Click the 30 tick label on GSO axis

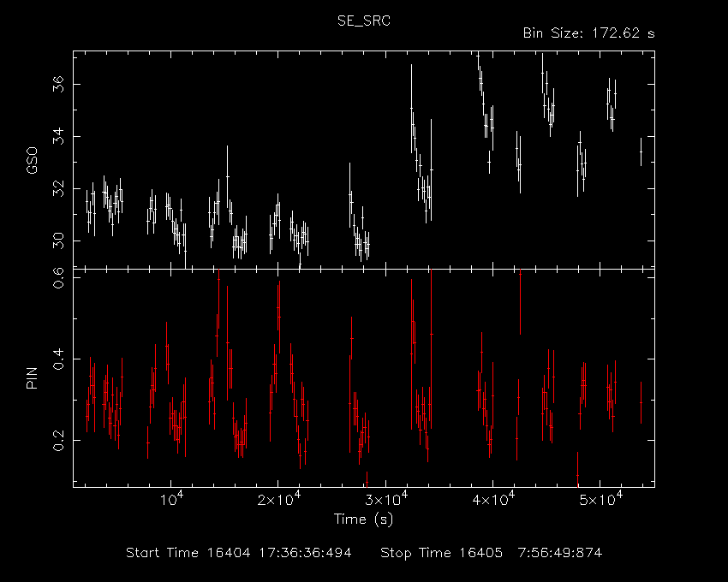click(58, 241)
